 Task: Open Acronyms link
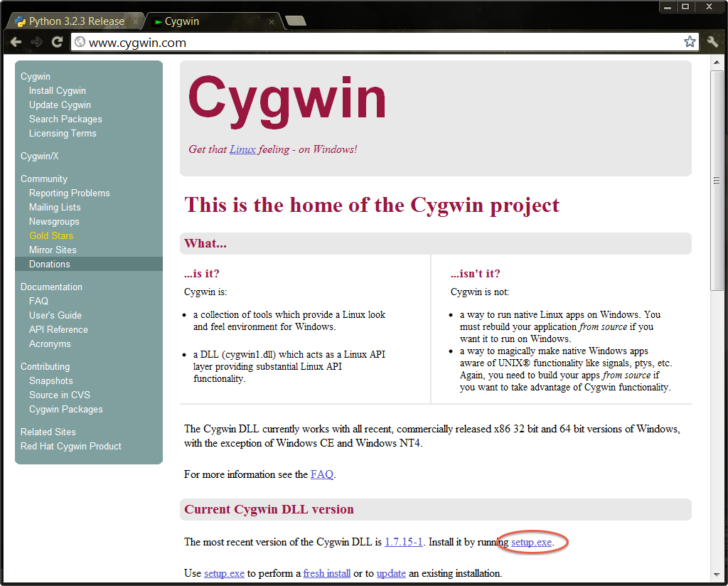tap(50, 344)
